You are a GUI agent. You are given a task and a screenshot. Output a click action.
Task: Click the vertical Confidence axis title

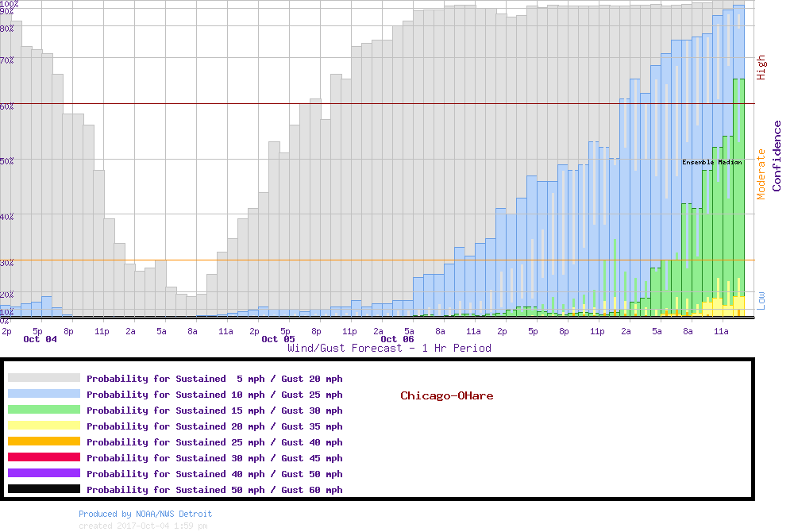click(777, 156)
